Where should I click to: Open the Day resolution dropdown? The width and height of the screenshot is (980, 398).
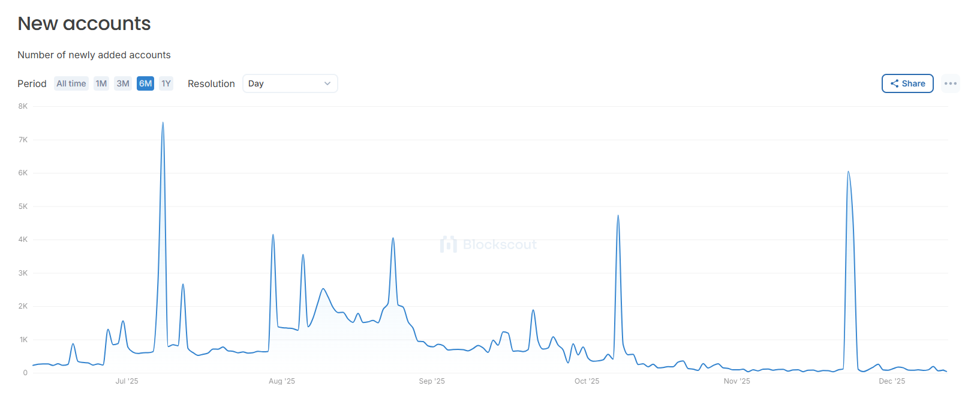[x=290, y=83]
